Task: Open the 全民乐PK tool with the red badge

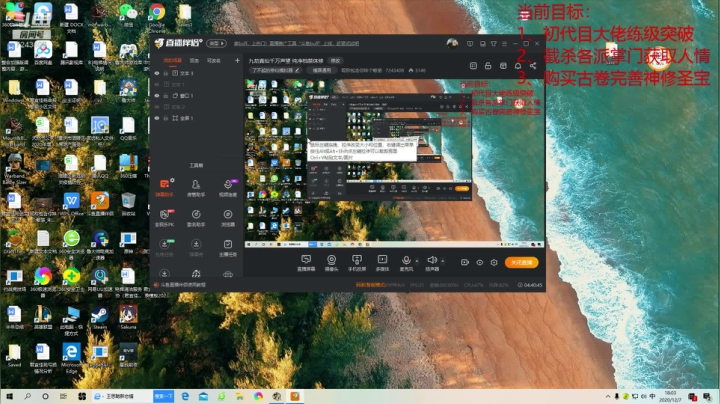Action: [164, 218]
